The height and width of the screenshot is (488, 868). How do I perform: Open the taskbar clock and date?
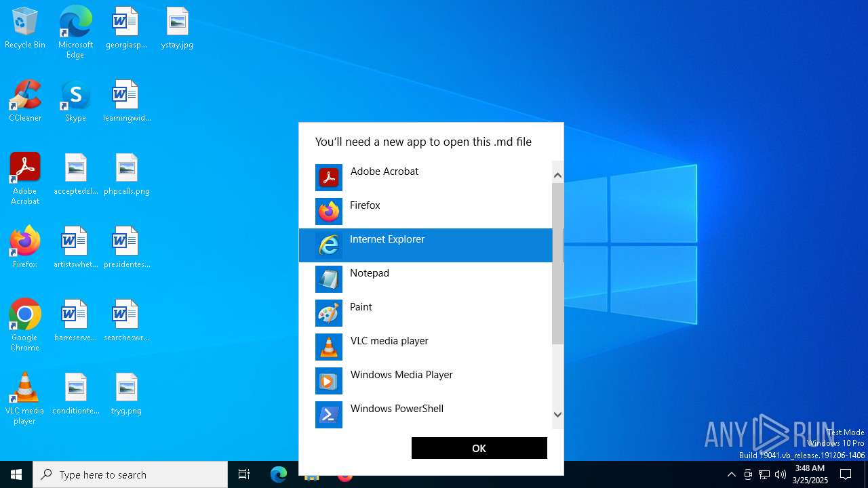(x=810, y=474)
